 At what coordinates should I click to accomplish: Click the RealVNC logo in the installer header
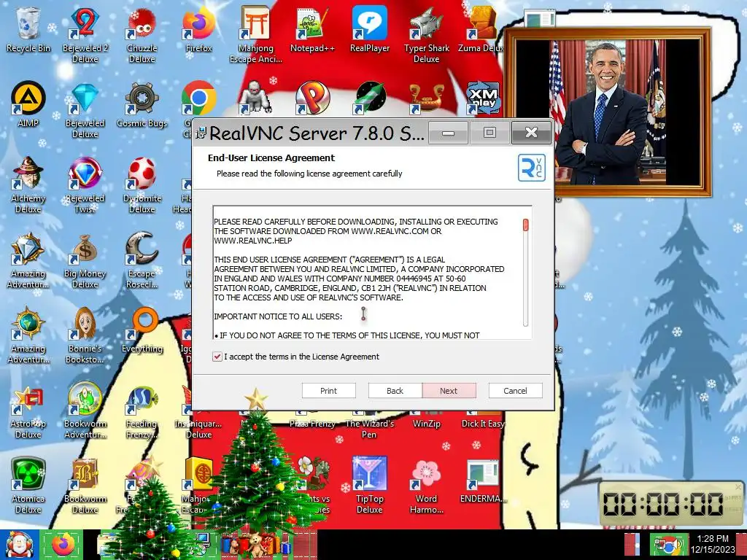pos(531,168)
